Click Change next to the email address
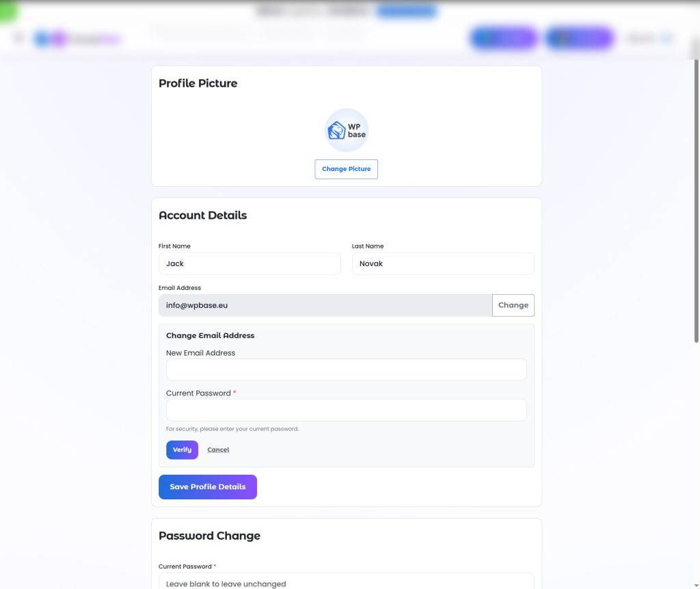Screen dimensions: 700x589 (513, 305)
